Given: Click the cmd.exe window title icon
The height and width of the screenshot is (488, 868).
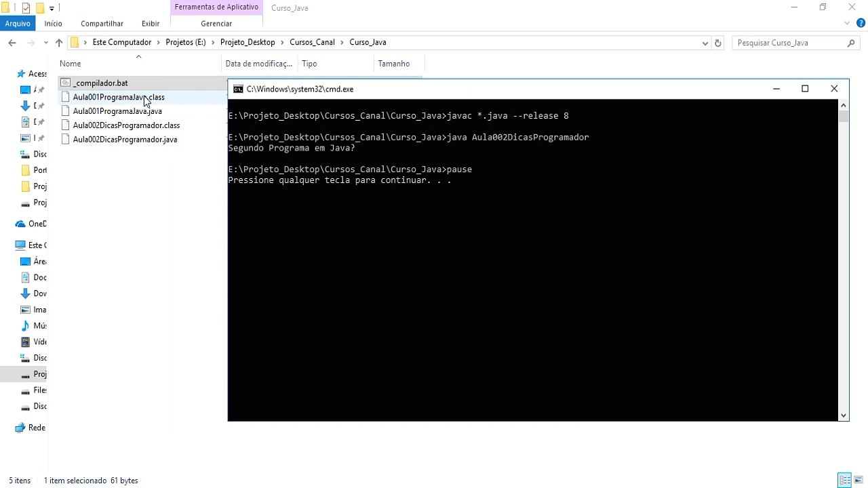Looking at the screenshot, I should [x=238, y=89].
